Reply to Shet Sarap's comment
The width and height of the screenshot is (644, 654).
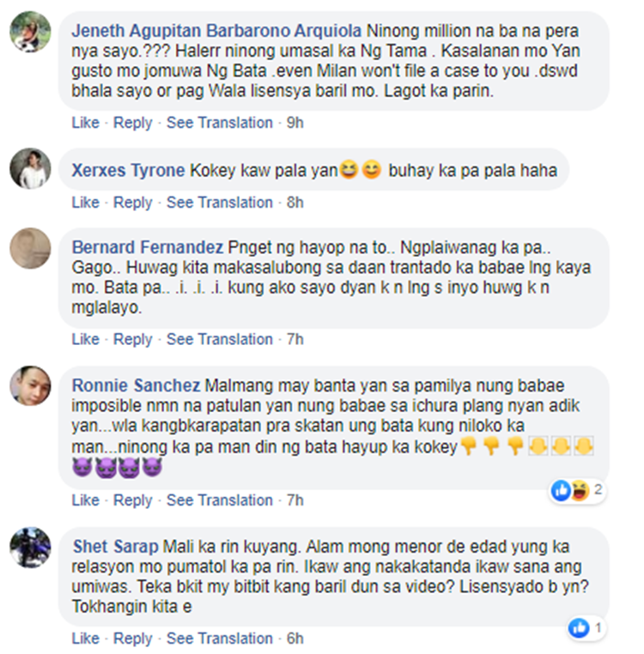[x=133, y=639]
